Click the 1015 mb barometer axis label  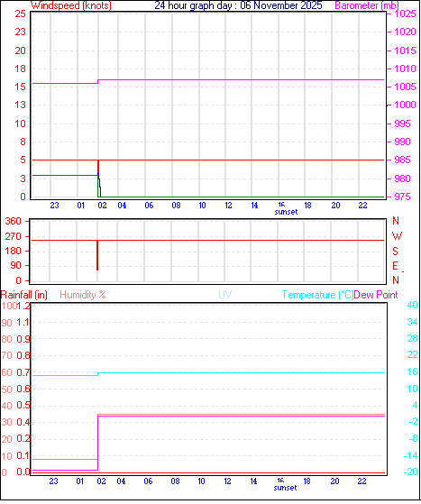point(406,50)
